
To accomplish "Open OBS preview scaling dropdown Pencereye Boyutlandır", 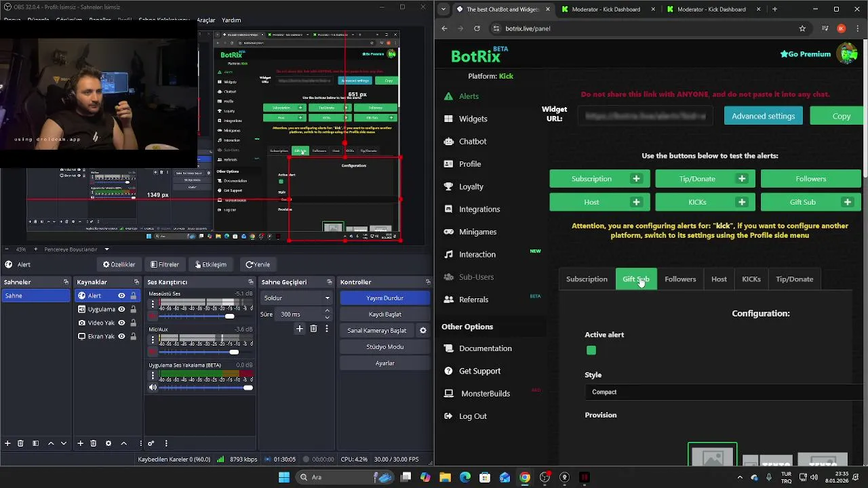I will tap(77, 249).
